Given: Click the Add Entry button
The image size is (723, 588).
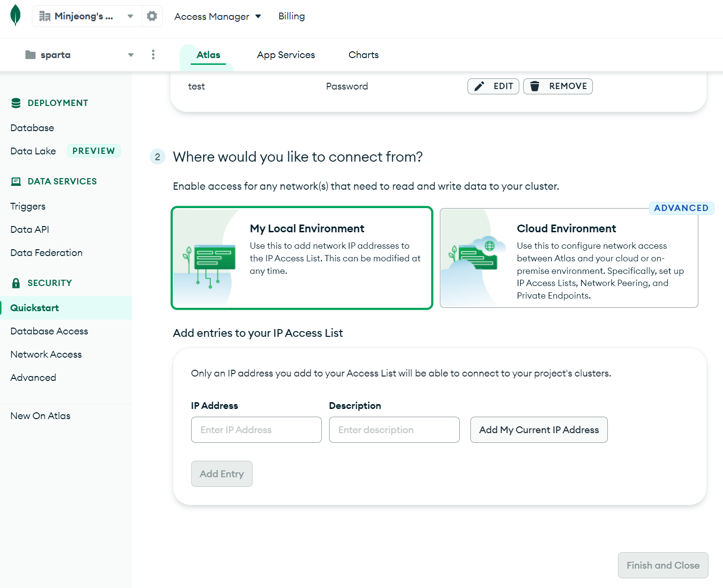Looking at the screenshot, I should pyautogui.click(x=222, y=474).
